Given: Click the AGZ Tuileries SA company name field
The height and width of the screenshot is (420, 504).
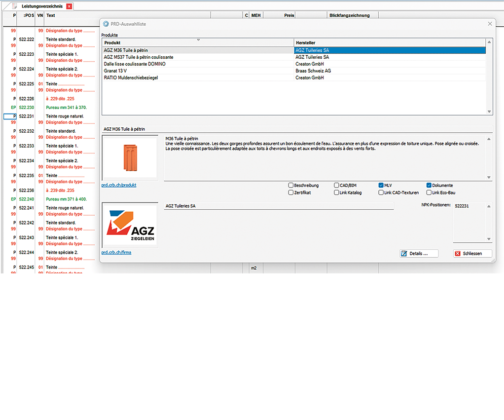Looking at the screenshot, I should 279,206.
